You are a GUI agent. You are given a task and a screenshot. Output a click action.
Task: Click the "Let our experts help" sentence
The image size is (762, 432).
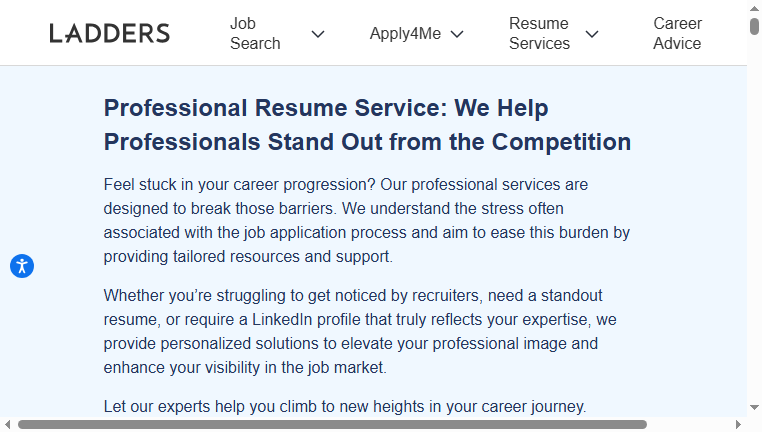[x=345, y=406]
